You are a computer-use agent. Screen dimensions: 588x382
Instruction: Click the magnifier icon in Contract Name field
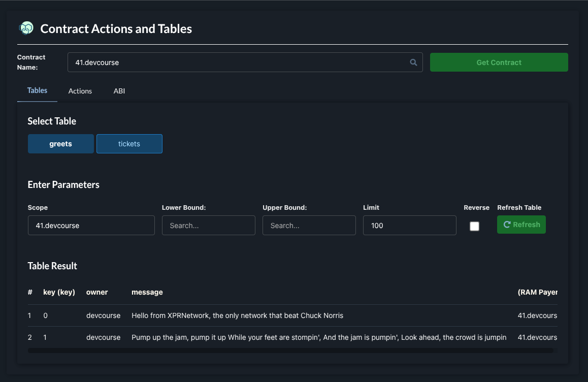[x=413, y=62]
